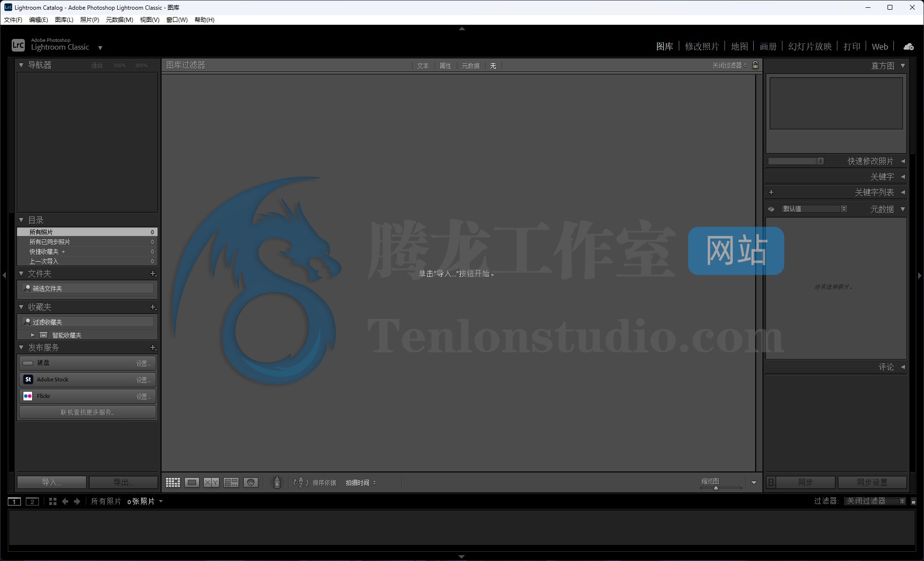Switch to 修改照片 module
924x561 pixels.
[702, 47]
